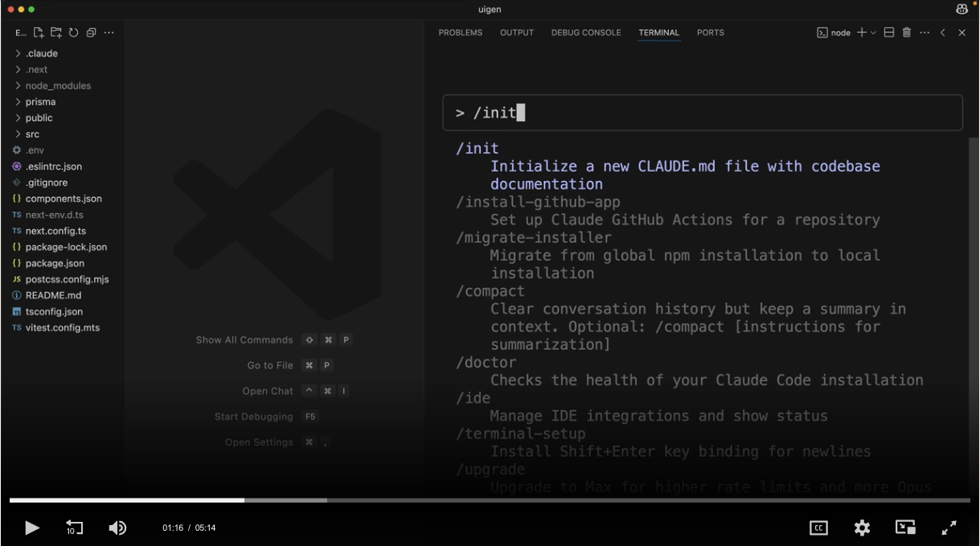This screenshot has height=546, width=980.
Task: Split the terminal panel
Action: pyautogui.click(x=889, y=33)
